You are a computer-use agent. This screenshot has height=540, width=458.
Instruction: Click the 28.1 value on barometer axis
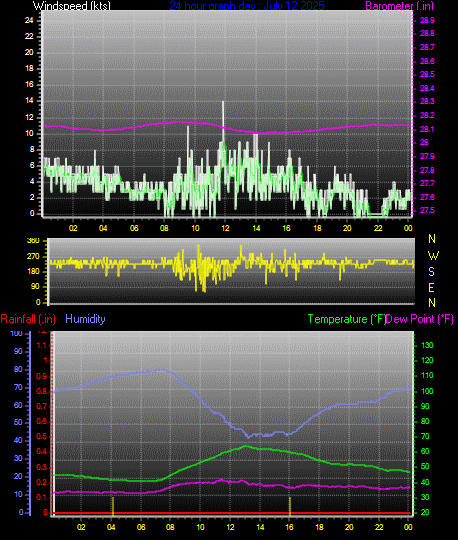(x=427, y=129)
